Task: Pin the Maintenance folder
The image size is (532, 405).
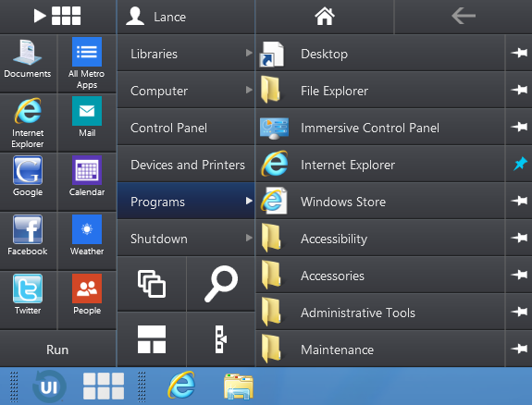Action: (519, 349)
